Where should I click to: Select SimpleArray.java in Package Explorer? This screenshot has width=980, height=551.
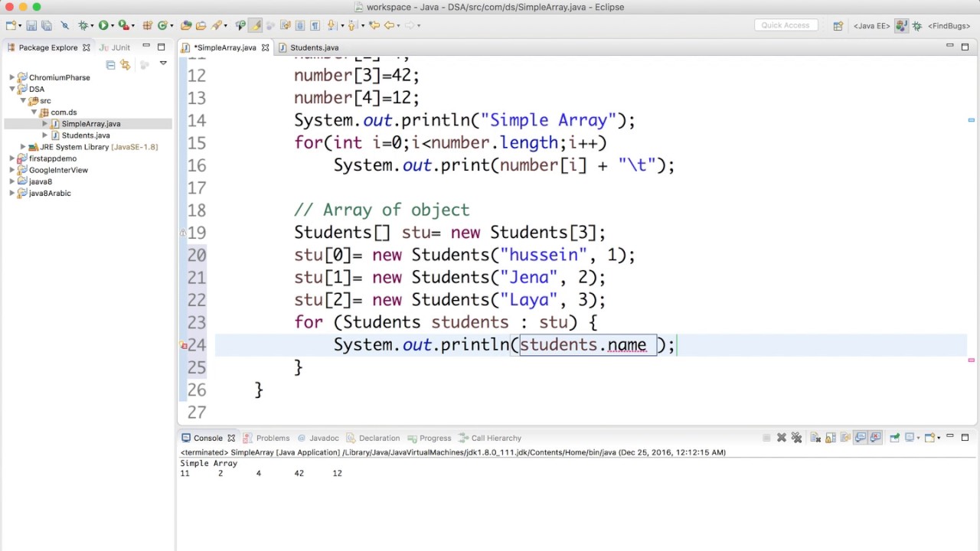(90, 124)
